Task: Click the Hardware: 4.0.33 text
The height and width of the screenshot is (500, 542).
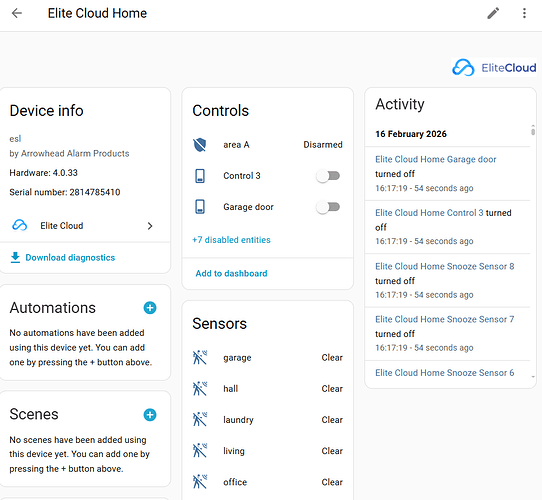Action: (x=44, y=173)
